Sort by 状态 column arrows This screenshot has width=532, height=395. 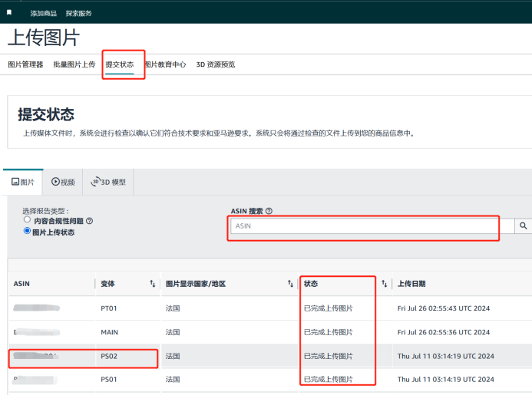coord(385,284)
